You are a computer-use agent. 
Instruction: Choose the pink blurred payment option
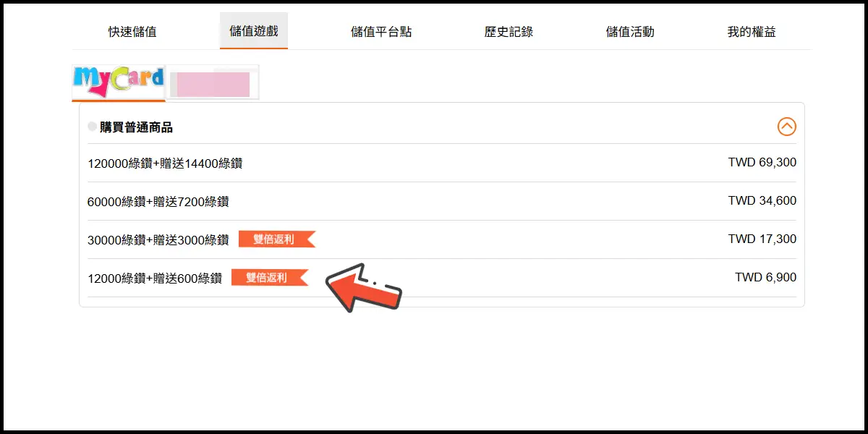(213, 82)
